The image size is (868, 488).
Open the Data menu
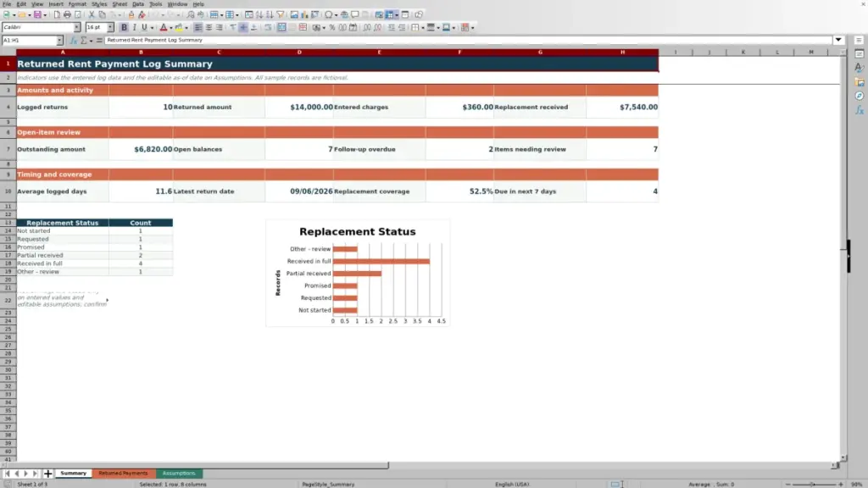coord(138,4)
